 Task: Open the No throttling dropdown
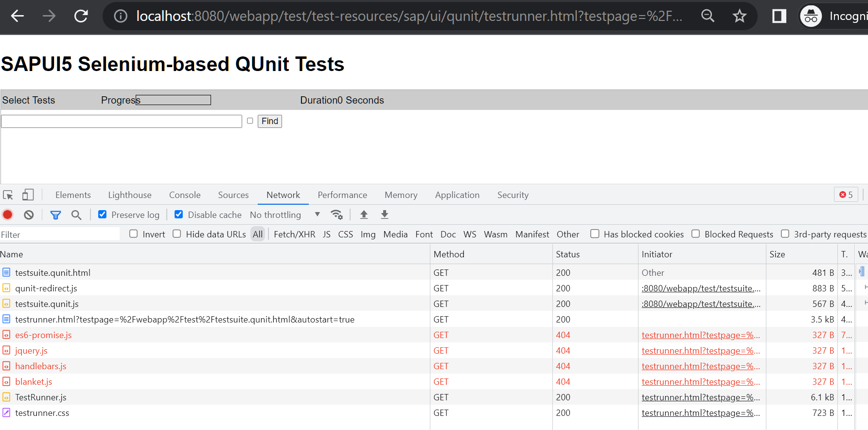pyautogui.click(x=285, y=215)
